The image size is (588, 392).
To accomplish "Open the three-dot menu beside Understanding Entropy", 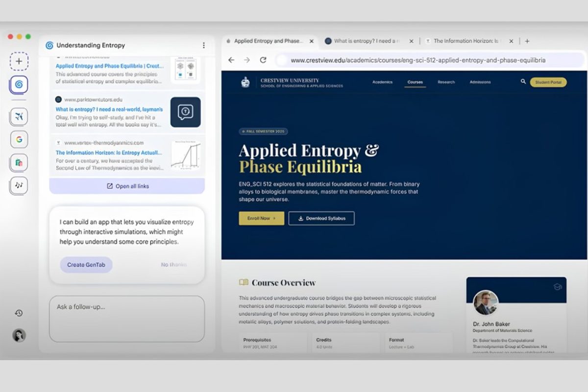I will tap(204, 45).
